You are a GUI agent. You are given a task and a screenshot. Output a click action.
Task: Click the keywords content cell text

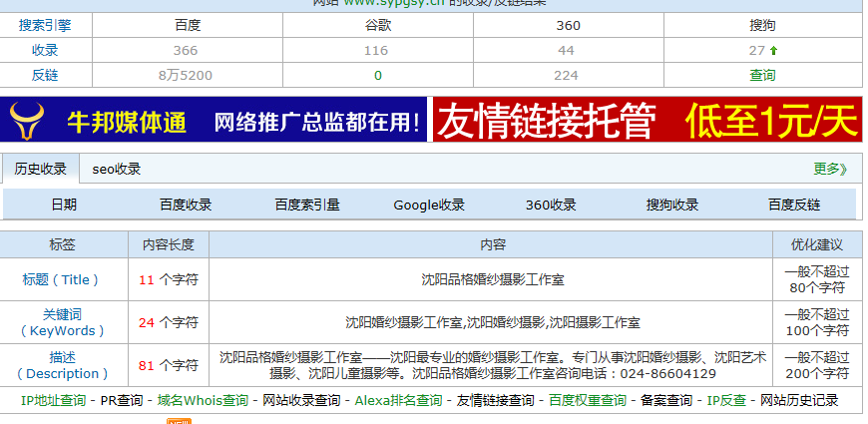(493, 322)
